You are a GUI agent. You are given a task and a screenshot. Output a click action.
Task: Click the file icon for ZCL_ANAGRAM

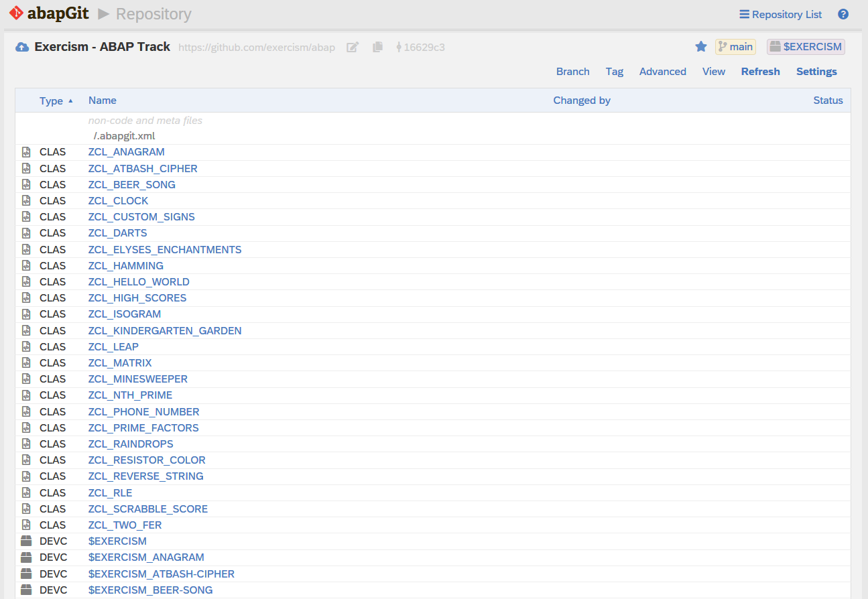click(26, 152)
